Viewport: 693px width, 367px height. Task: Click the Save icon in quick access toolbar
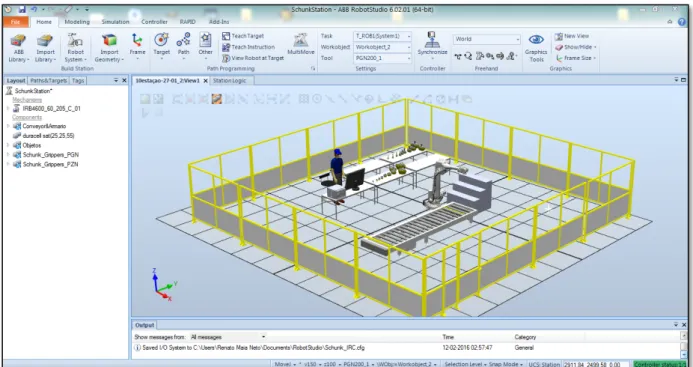[x=22, y=9]
